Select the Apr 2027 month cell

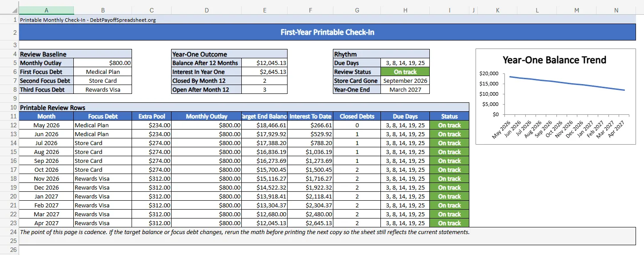pyautogui.click(x=47, y=223)
